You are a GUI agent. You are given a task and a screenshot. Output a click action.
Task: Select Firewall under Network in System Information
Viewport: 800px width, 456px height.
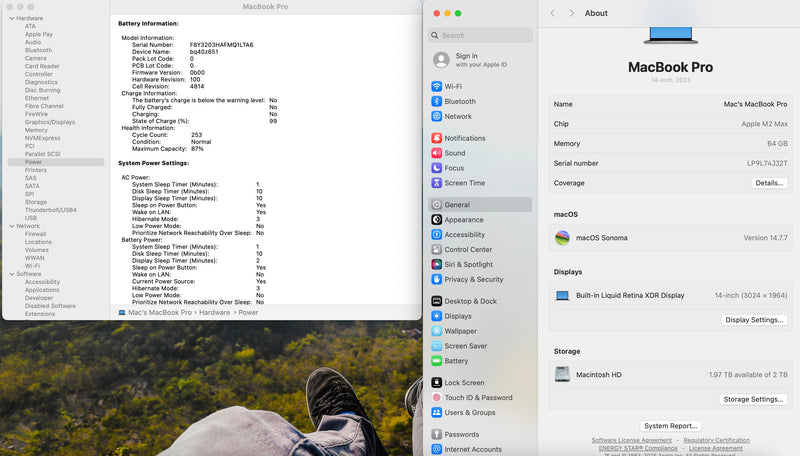pos(35,234)
